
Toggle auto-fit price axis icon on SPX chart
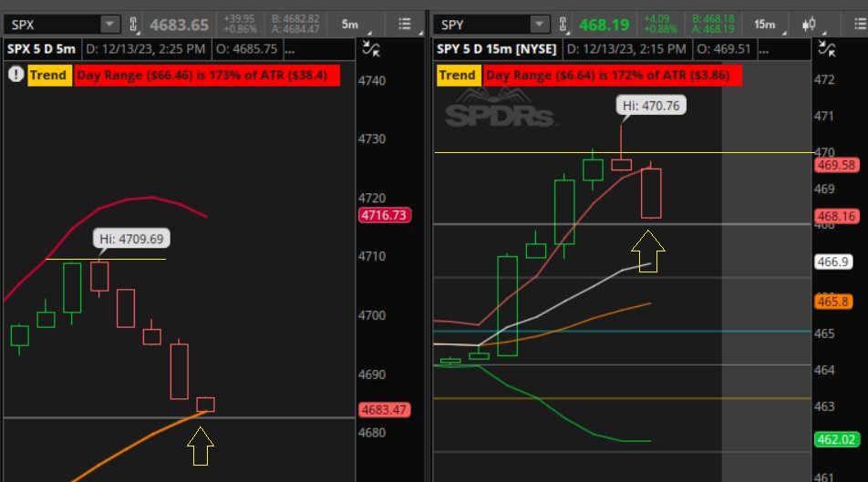(x=371, y=48)
